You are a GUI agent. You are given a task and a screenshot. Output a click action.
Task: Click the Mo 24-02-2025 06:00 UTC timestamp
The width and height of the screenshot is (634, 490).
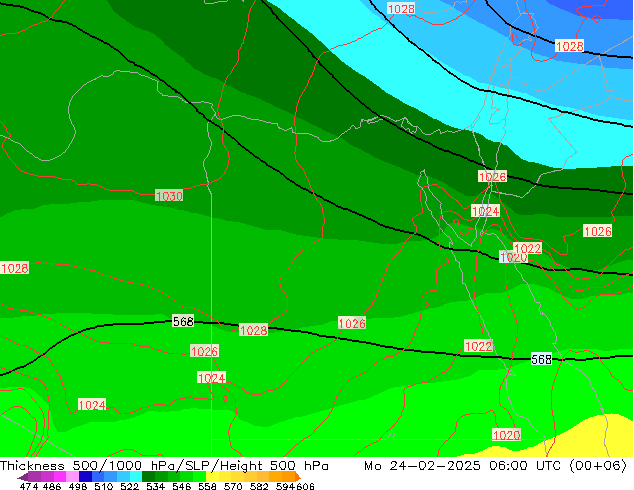[495, 466]
